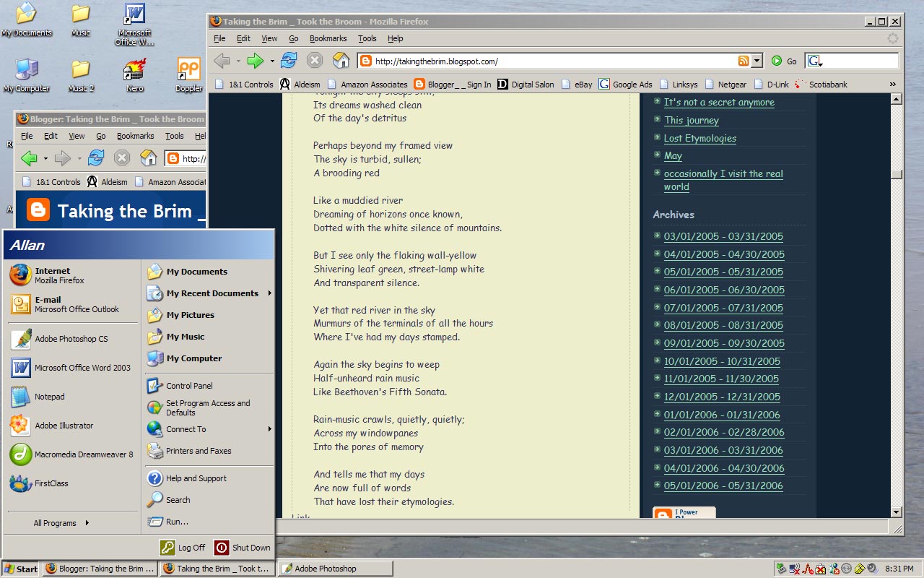924x578 pixels.
Task: Show more bookmarks toolbar chevron
Action: click(x=893, y=85)
